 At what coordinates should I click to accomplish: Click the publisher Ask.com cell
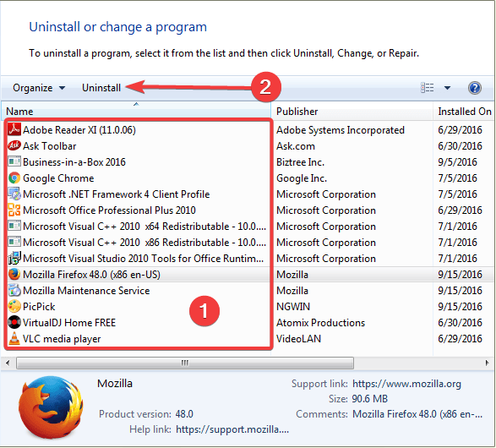[x=296, y=146]
